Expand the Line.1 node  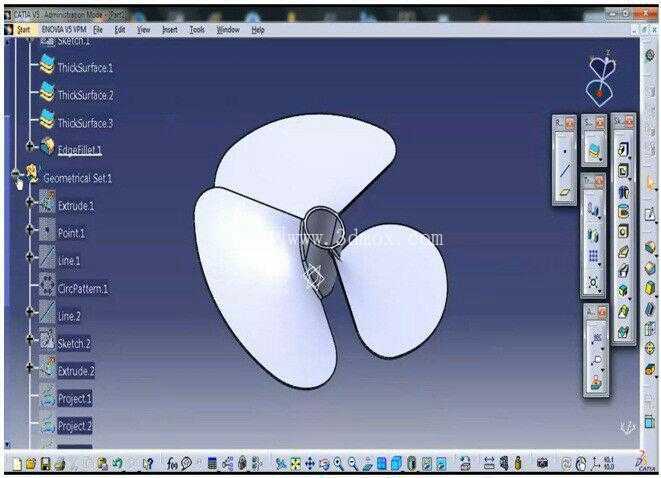tap(30, 256)
